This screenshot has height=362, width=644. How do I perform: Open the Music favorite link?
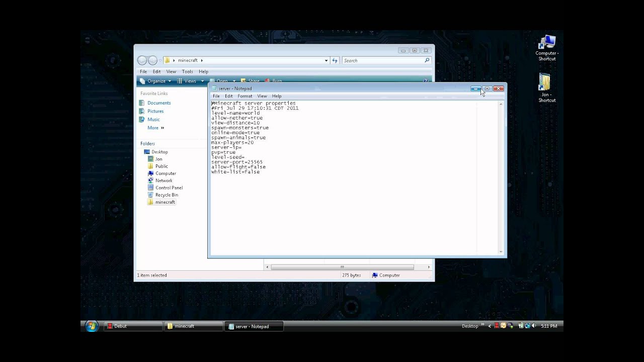point(153,120)
